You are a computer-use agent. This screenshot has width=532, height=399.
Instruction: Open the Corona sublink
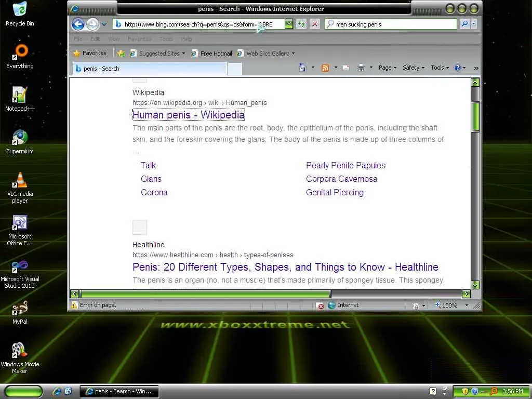(x=154, y=192)
